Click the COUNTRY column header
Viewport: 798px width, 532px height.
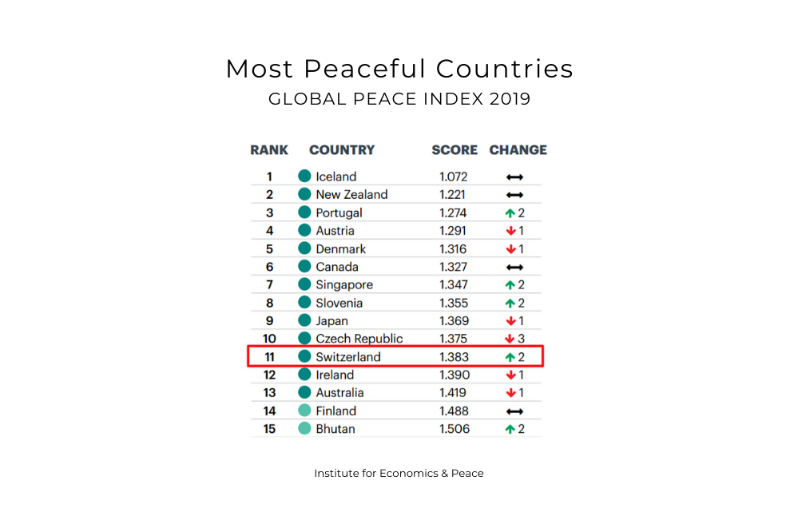342,150
